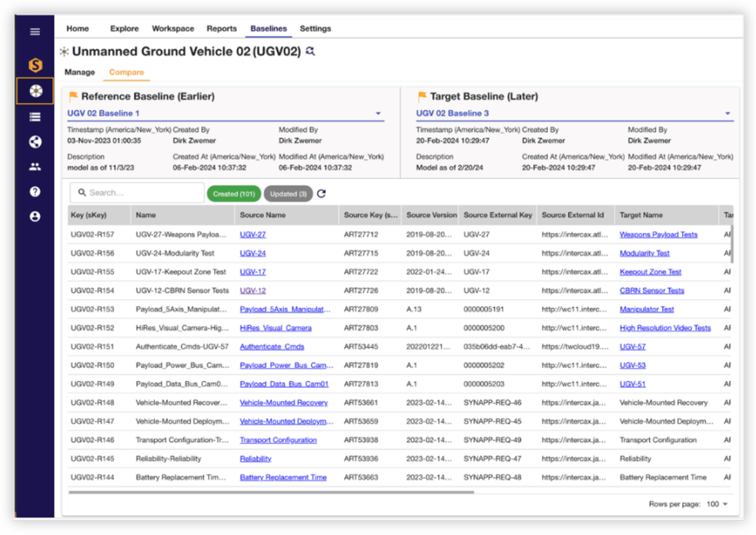Open the highlighted wheel icon in the sidebar
The image size is (756, 535).
pyautogui.click(x=35, y=91)
